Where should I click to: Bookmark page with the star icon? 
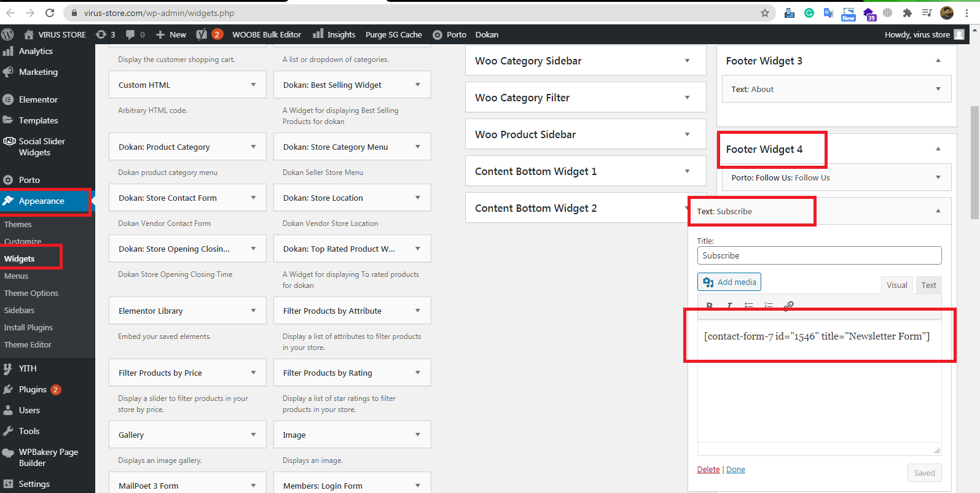(765, 13)
